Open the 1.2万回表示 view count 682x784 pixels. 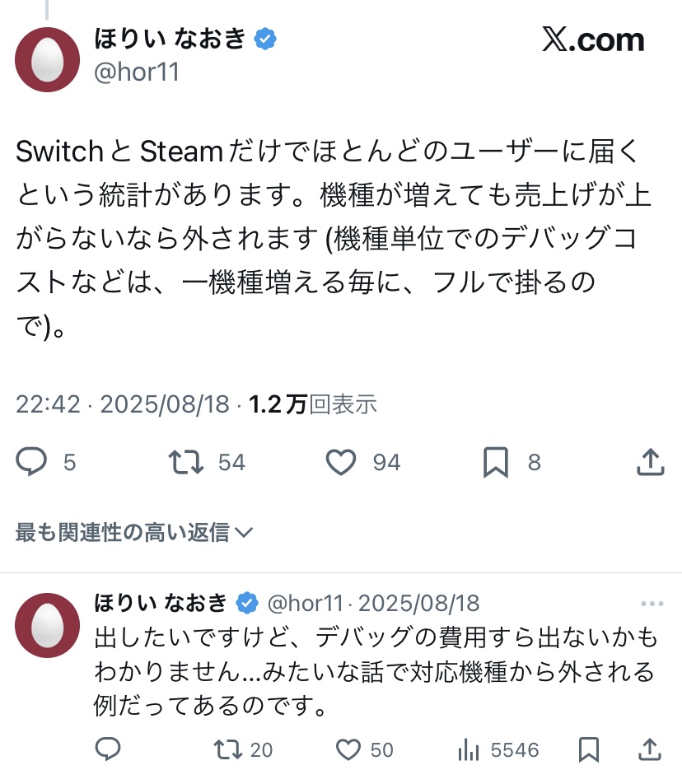[313, 404]
